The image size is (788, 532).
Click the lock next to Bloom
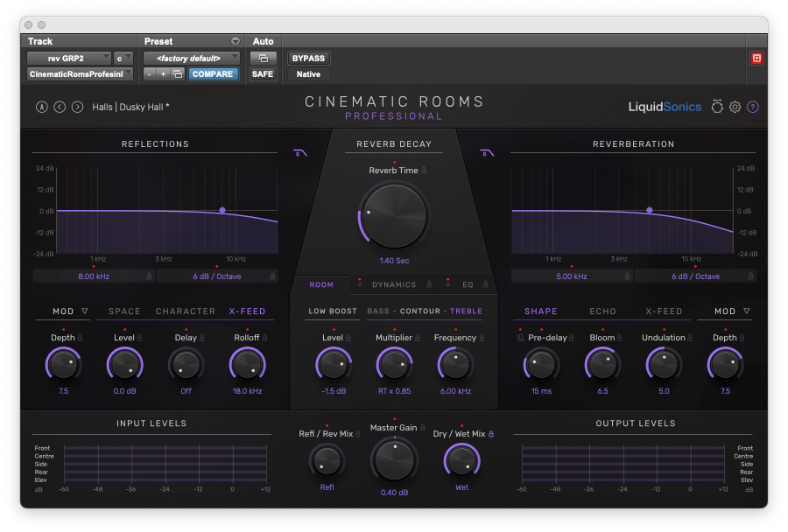click(620, 338)
